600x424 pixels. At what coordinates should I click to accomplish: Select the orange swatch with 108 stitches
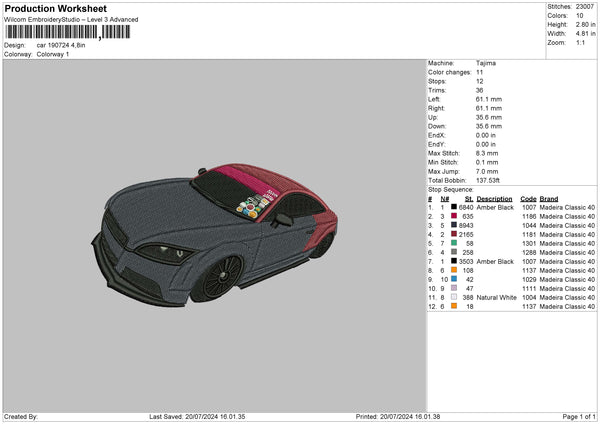coord(455,270)
